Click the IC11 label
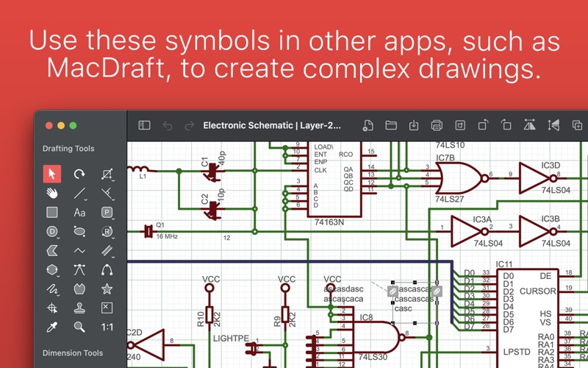588x368 pixels. click(504, 264)
